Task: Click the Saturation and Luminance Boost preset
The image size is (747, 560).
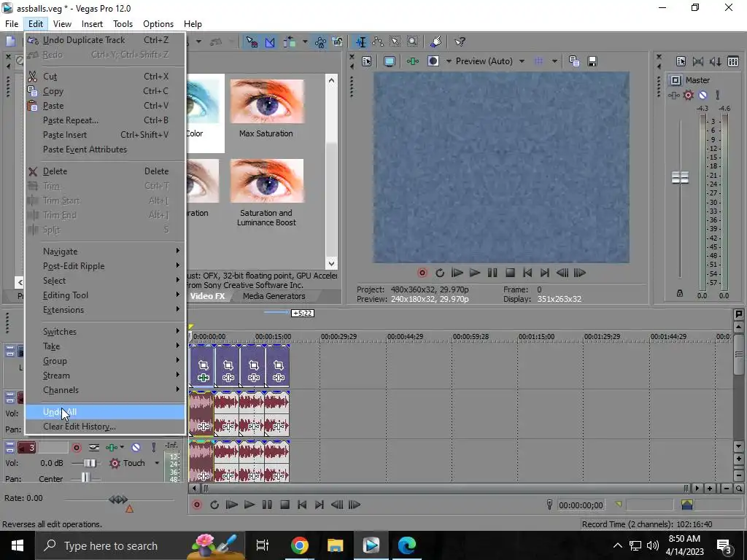Action: (x=267, y=181)
